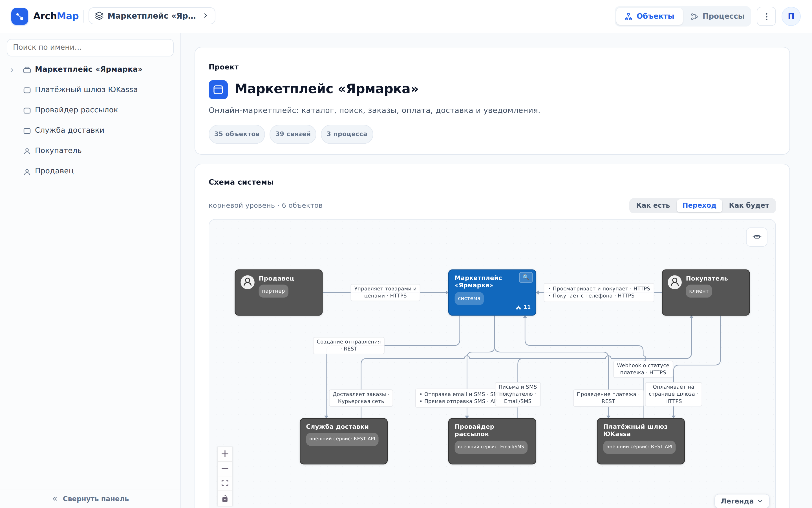Switch to the Объекты tab
812x508 pixels.
tap(649, 16)
